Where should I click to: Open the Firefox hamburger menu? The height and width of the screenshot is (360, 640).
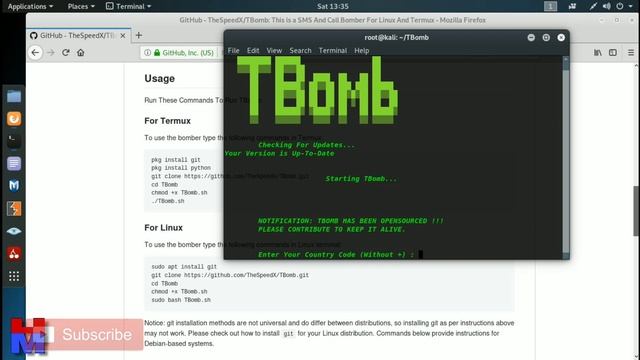631,53
